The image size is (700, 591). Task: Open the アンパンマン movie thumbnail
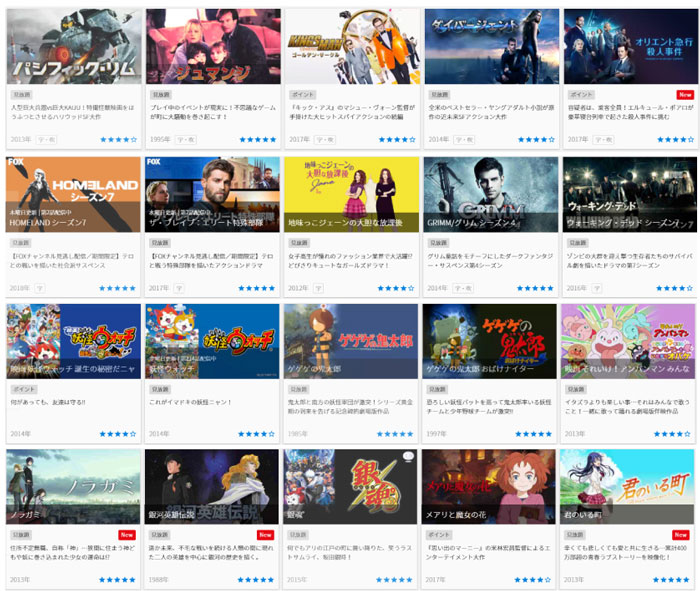pyautogui.click(x=628, y=341)
